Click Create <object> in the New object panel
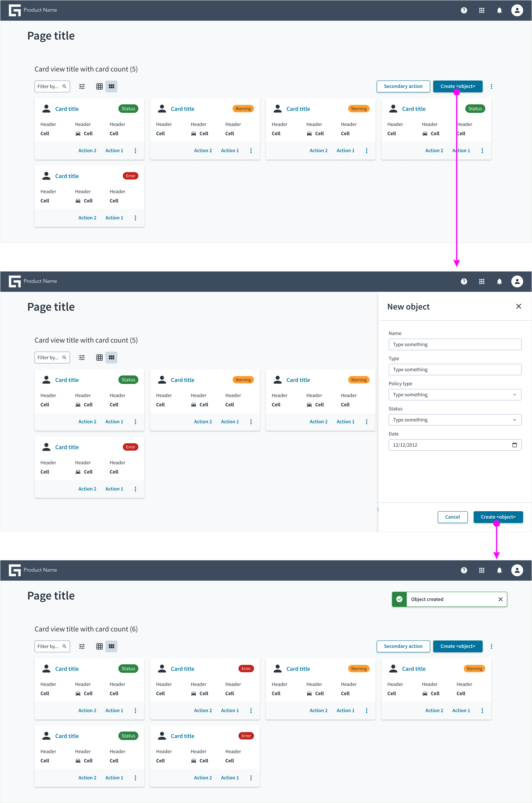The image size is (532, 803). point(498,517)
